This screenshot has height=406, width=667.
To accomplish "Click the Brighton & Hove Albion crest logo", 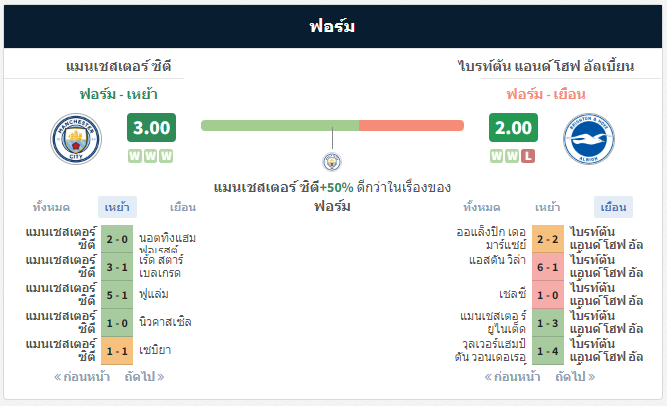I will tap(589, 139).
